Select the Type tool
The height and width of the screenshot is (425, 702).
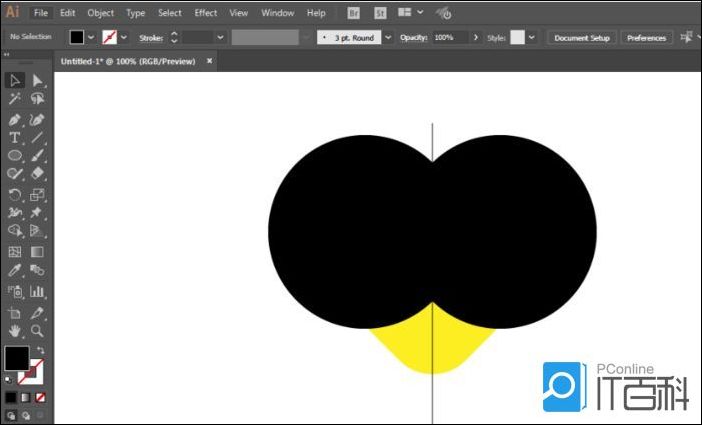tap(15, 137)
